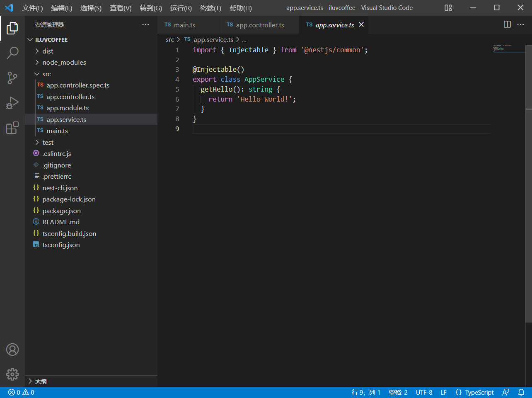This screenshot has width=532, height=398.
Task: Open app.module.ts in the explorer
Action: tap(68, 108)
